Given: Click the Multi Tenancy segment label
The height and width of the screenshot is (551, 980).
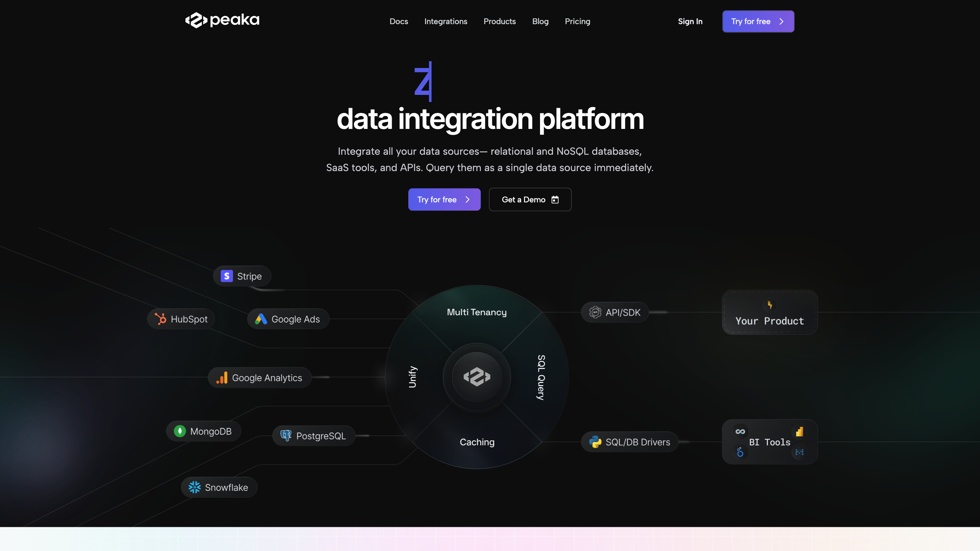Looking at the screenshot, I should coord(477,312).
